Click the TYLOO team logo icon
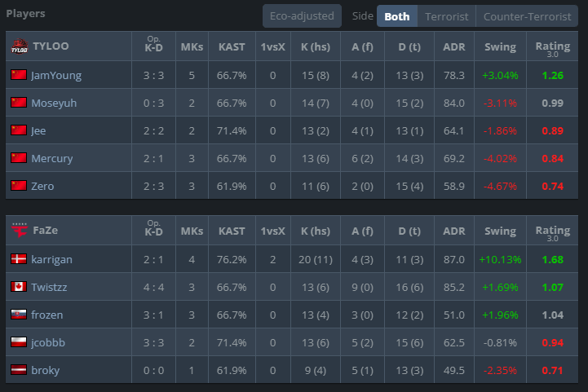Viewport: 588px width, 392px height. pyautogui.click(x=19, y=46)
